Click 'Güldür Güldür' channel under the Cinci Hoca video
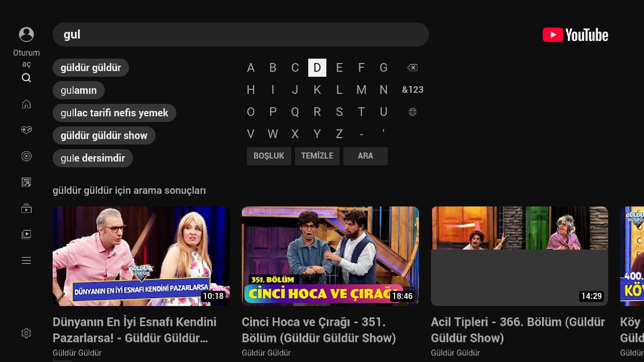Image resolution: width=644 pixels, height=362 pixels. pyautogui.click(x=266, y=353)
